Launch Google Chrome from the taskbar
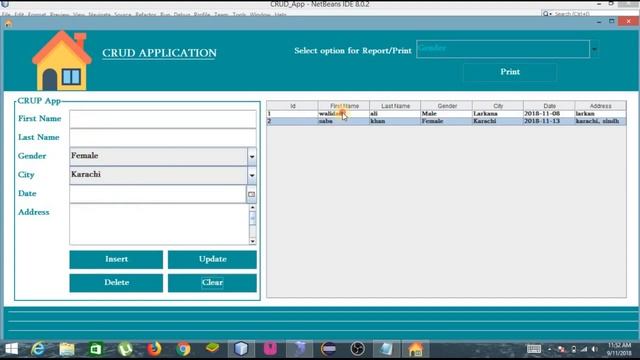The height and width of the screenshot is (360, 640). [183, 349]
